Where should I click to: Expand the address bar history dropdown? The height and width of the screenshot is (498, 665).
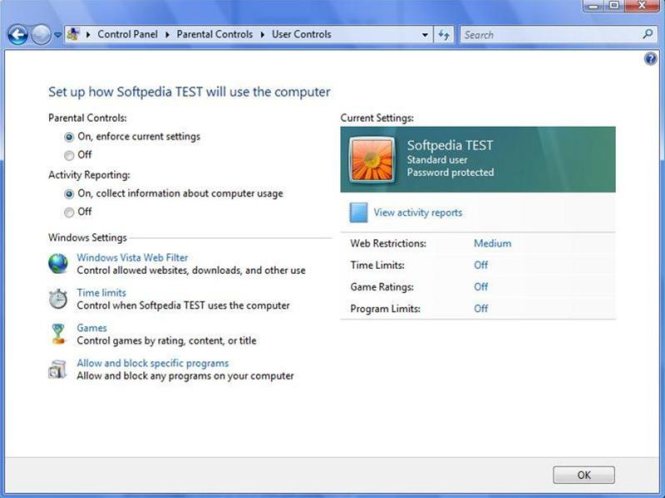[x=425, y=35]
